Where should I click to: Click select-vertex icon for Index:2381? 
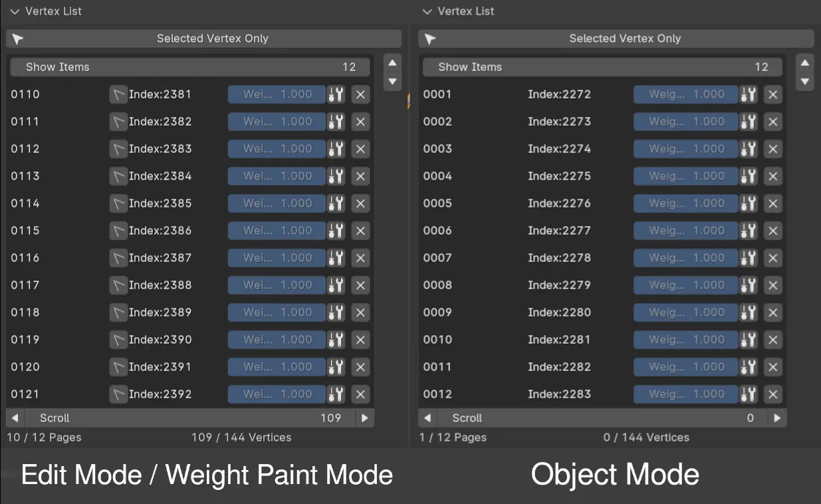(118, 94)
